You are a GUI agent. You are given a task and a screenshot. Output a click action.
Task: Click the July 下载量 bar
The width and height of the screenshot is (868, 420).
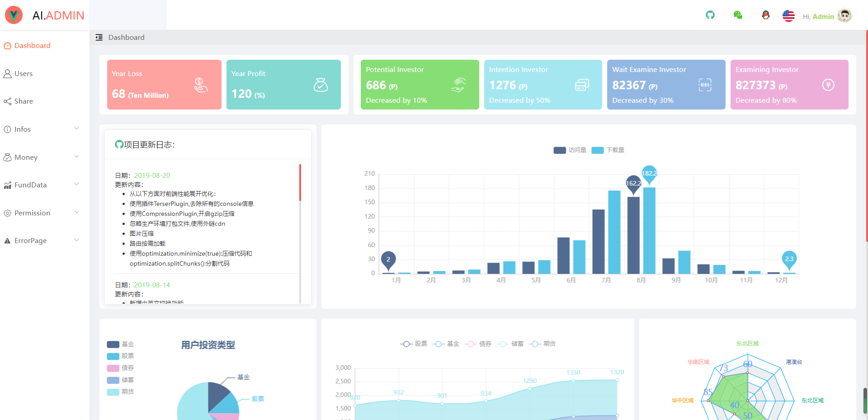pyautogui.click(x=614, y=232)
